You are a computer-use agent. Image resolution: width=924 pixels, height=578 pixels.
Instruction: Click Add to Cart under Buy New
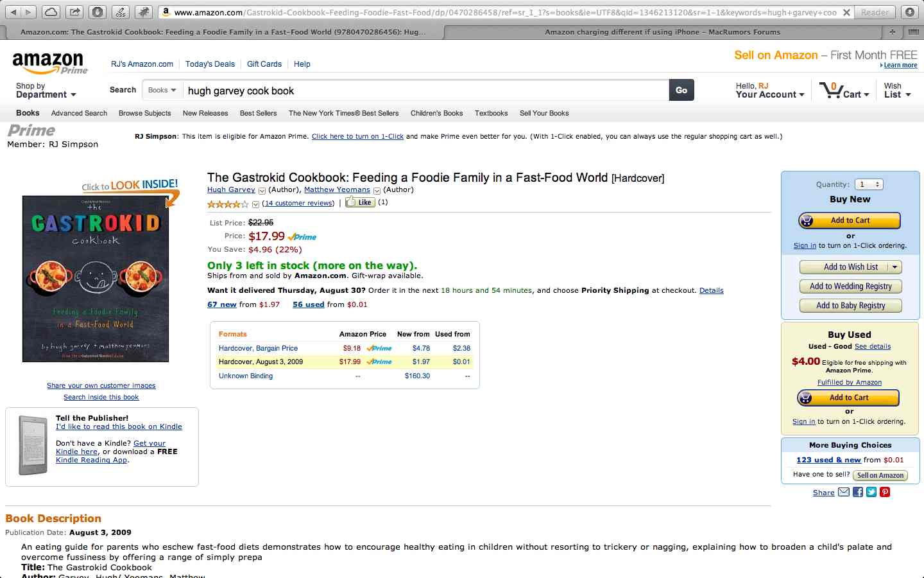coord(850,220)
